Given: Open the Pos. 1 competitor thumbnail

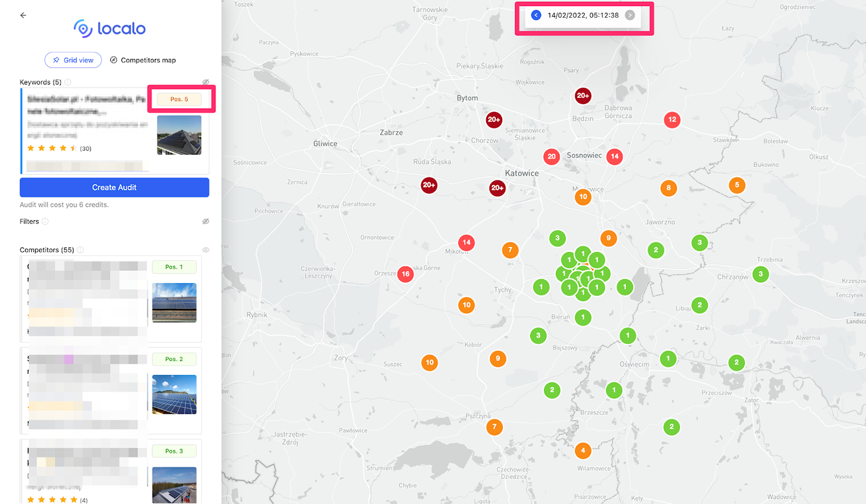Looking at the screenshot, I should click(174, 302).
